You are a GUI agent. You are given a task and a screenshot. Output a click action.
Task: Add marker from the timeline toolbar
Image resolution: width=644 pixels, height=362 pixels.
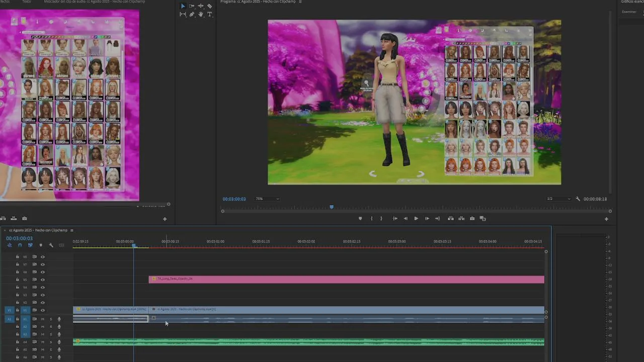click(x=41, y=245)
